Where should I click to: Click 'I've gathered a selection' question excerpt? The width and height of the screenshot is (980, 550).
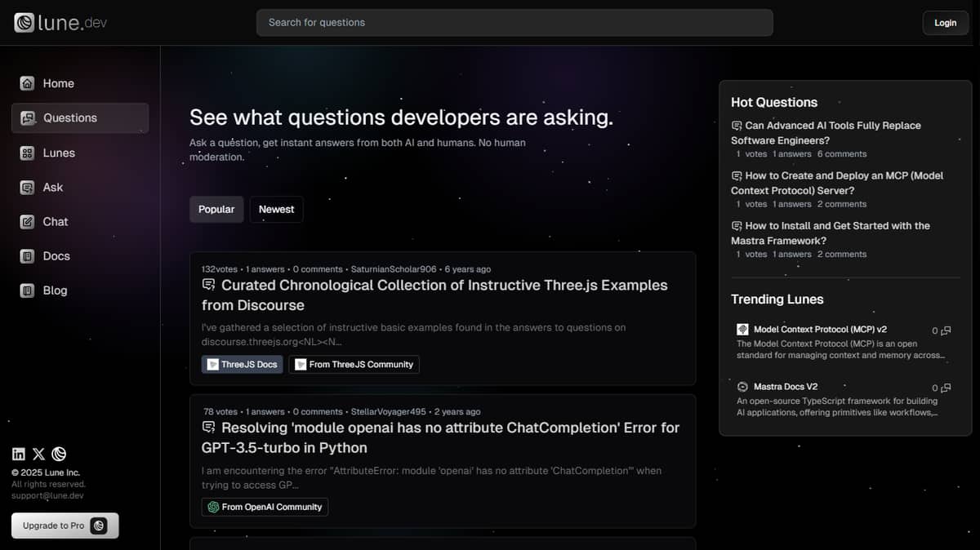tap(413, 335)
